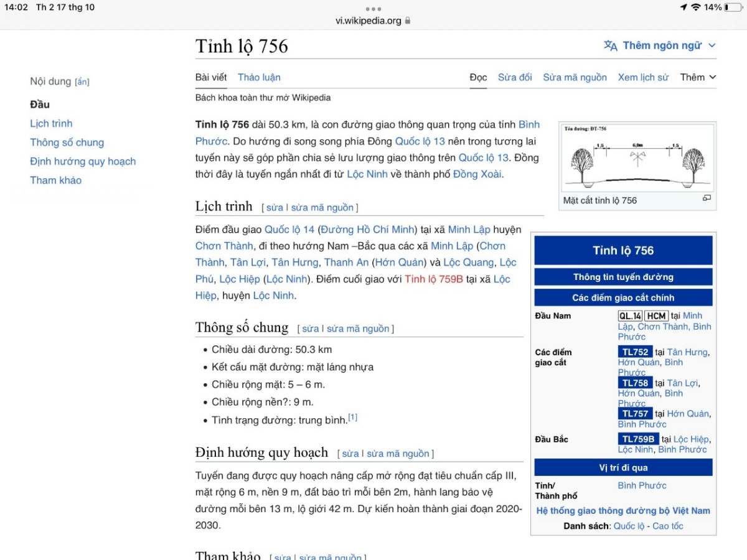747x560 pixels.
Task: Click 'sửa' beside the Định hướng quy hoạch heading
Action: tap(350, 454)
